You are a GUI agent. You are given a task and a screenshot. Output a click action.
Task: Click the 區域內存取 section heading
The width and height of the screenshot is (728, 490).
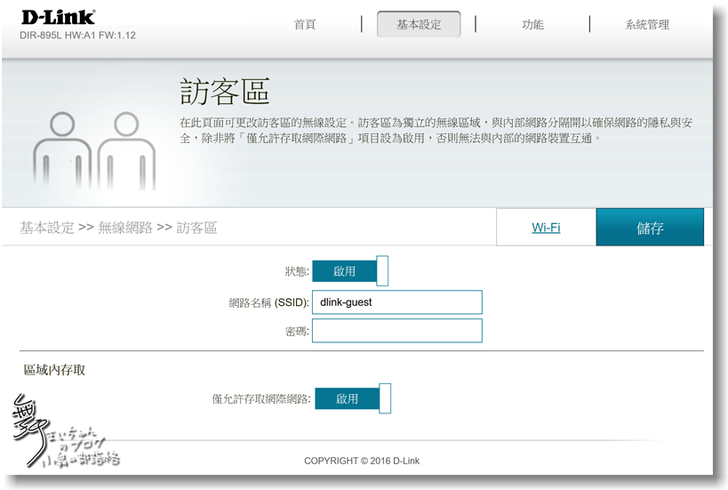[x=54, y=370]
